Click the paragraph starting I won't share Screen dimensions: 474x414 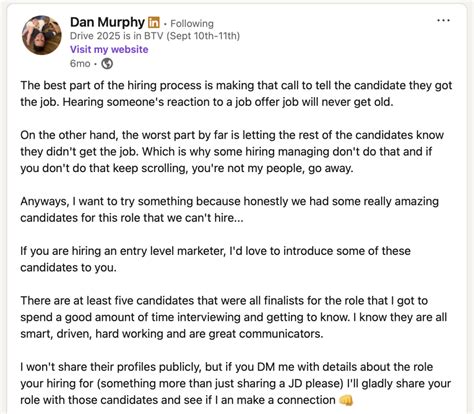(x=235, y=383)
